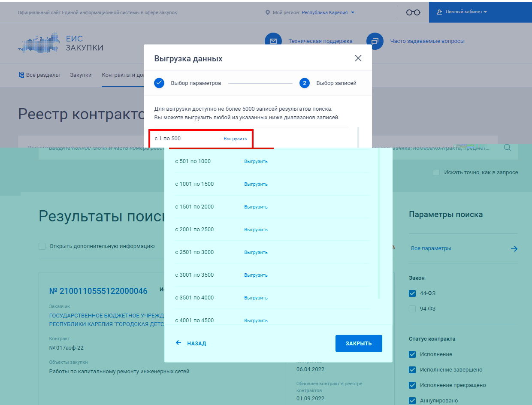Click Выгрузить for records 3501 по 4000
The image size is (532, 405).
256,298
